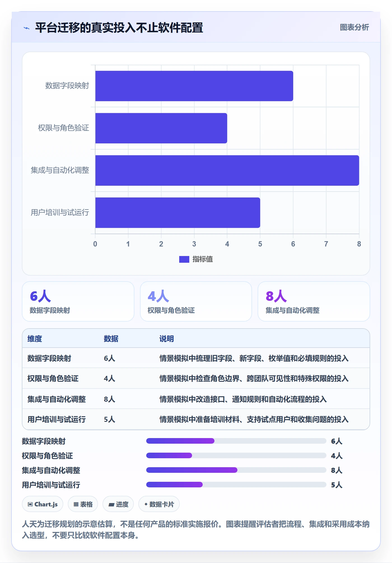Open the 4人 权限与角色验证 data card
The height and width of the screenshot is (563, 392).
196,301
